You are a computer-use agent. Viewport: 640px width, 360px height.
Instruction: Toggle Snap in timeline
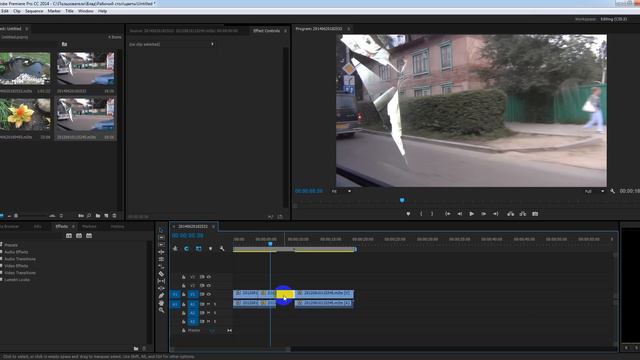(187, 249)
